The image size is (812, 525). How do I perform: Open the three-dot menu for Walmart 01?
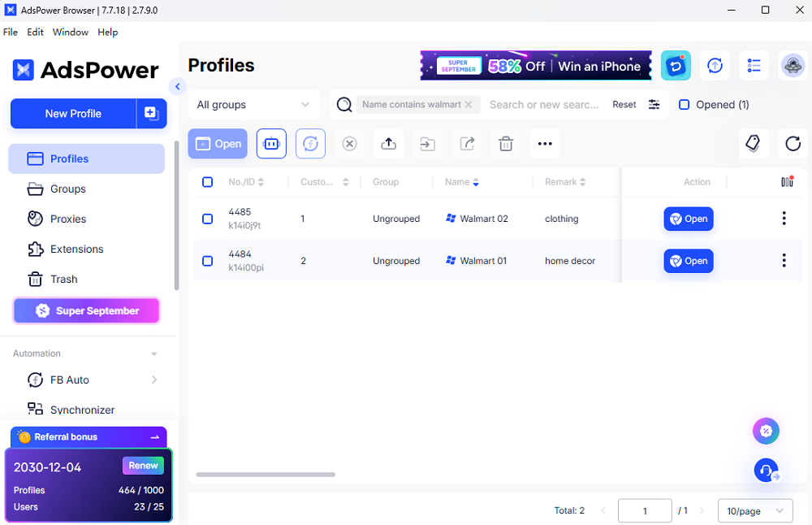784,260
